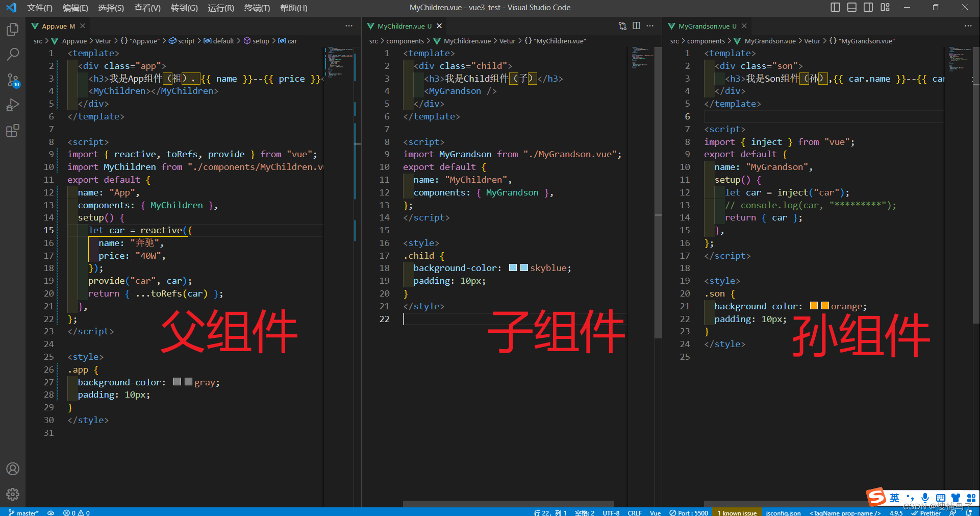Open the 文件(F) menu

point(40,8)
